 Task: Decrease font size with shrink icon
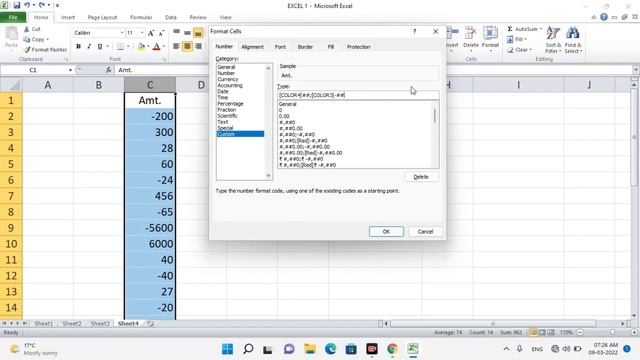(x=161, y=33)
